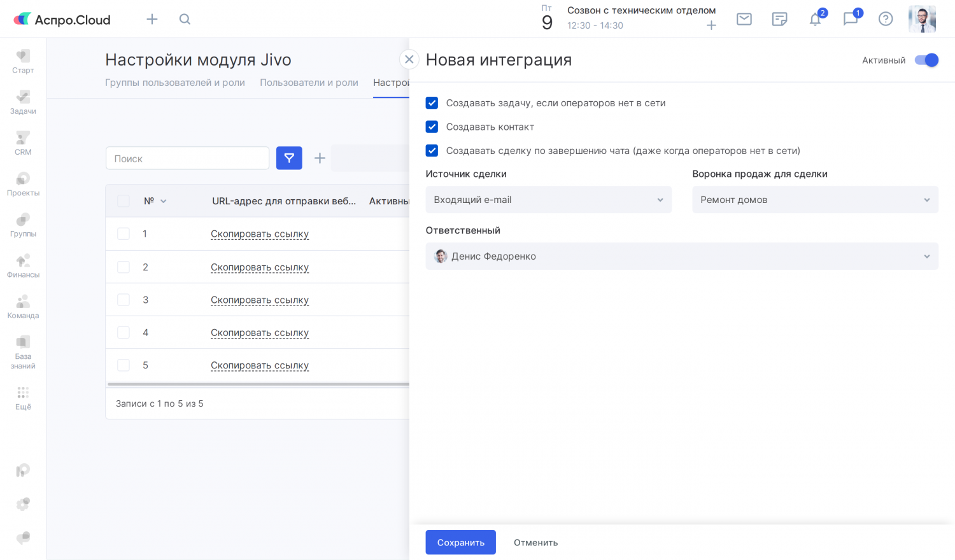The height and width of the screenshot is (560, 955).
Task: Open the Воронка продаж для сделки dropdown
Action: click(x=815, y=200)
